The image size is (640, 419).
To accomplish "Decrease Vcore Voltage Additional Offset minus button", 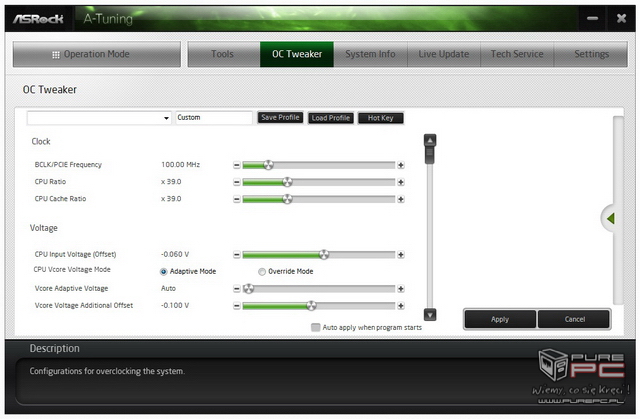I will pos(237,306).
